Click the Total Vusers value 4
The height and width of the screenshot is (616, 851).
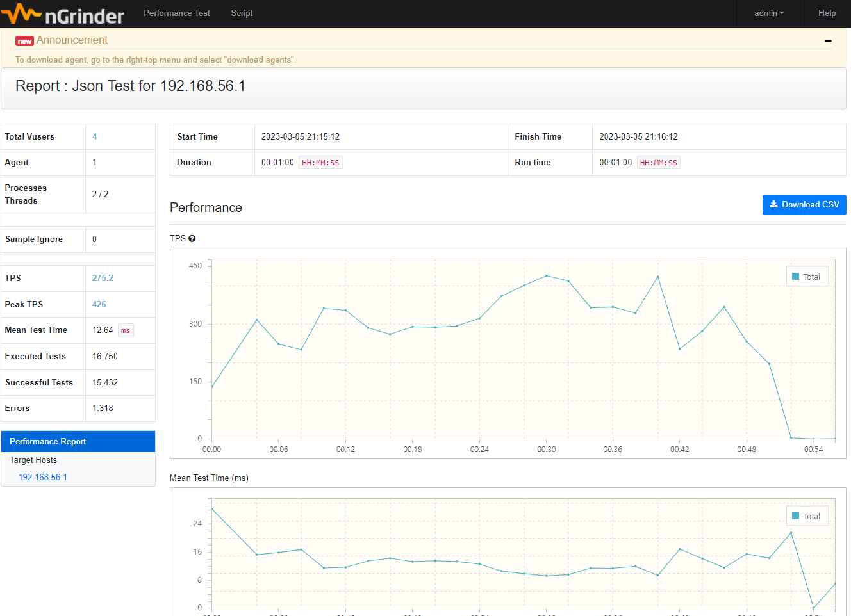coord(95,137)
